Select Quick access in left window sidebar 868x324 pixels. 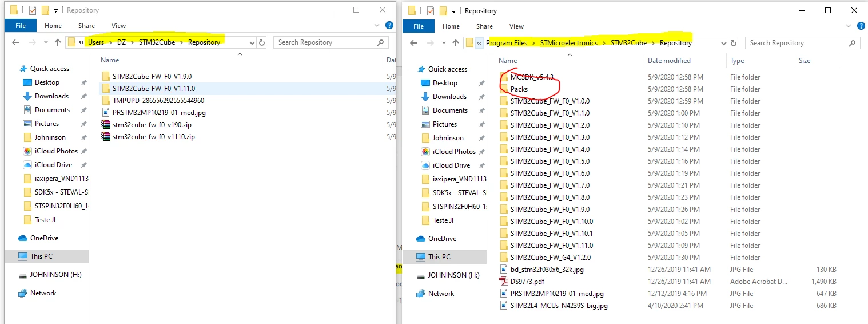click(x=50, y=69)
